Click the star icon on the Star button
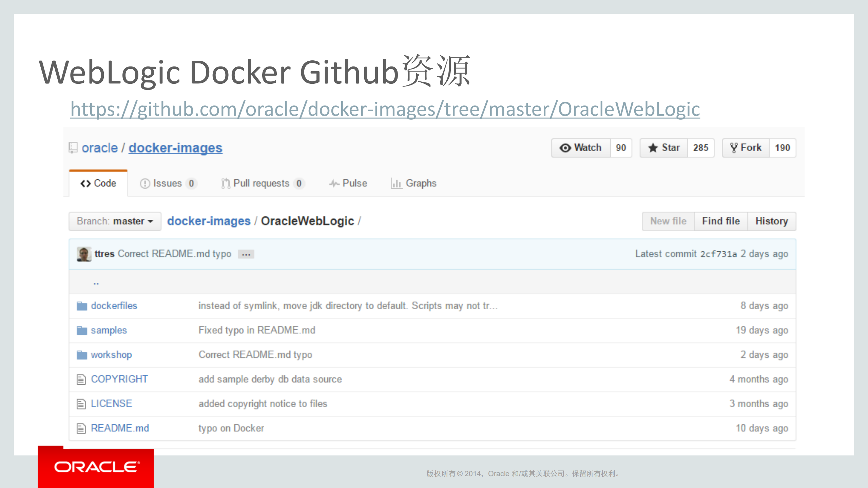868x488 pixels. pyautogui.click(x=653, y=148)
